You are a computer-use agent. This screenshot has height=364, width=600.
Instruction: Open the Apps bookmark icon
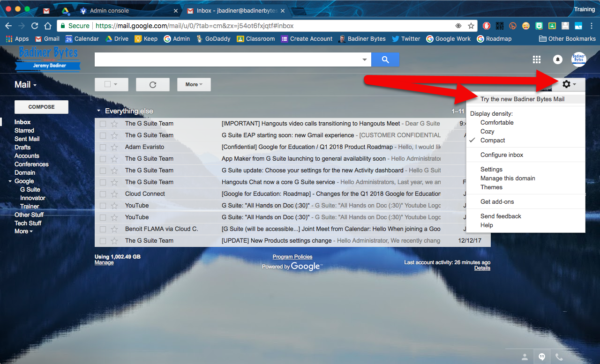pos(17,39)
